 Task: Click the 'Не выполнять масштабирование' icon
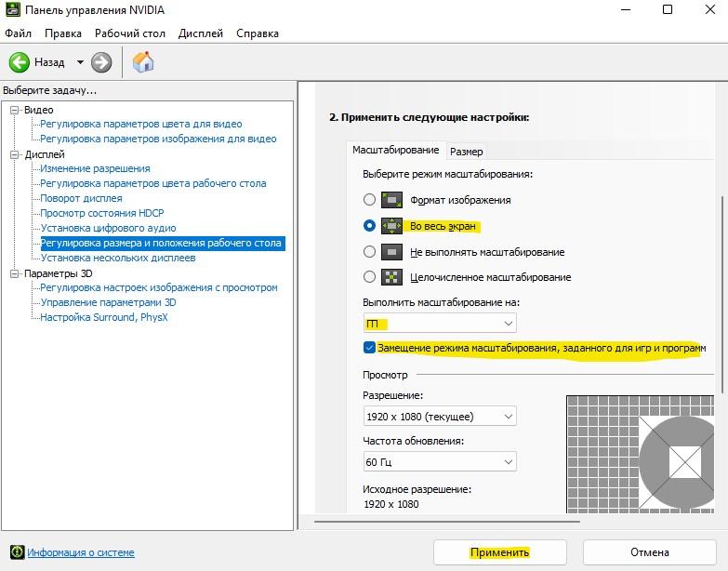coord(391,252)
